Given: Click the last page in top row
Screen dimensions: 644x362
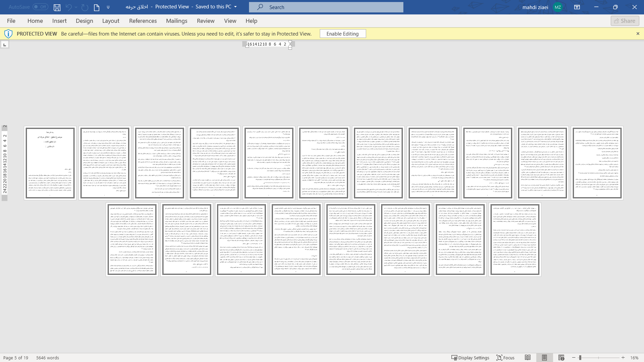Looking at the screenshot, I should (597, 163).
